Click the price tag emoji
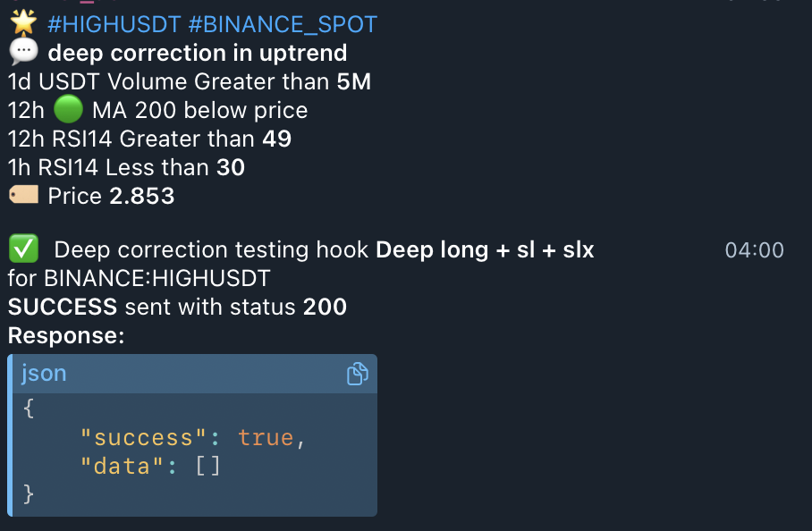 point(23,196)
